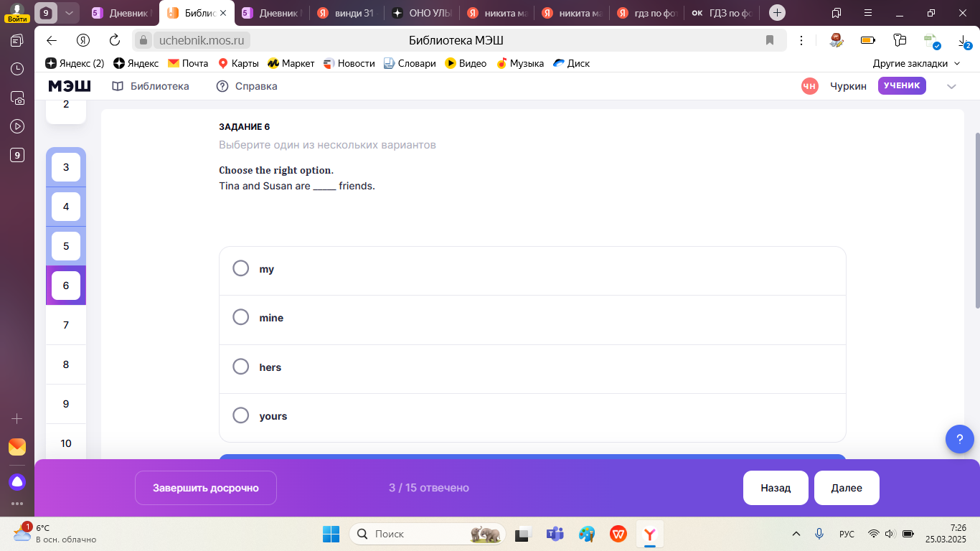Go to question 8 in task list
The image size is (980, 551).
pyautogui.click(x=66, y=364)
